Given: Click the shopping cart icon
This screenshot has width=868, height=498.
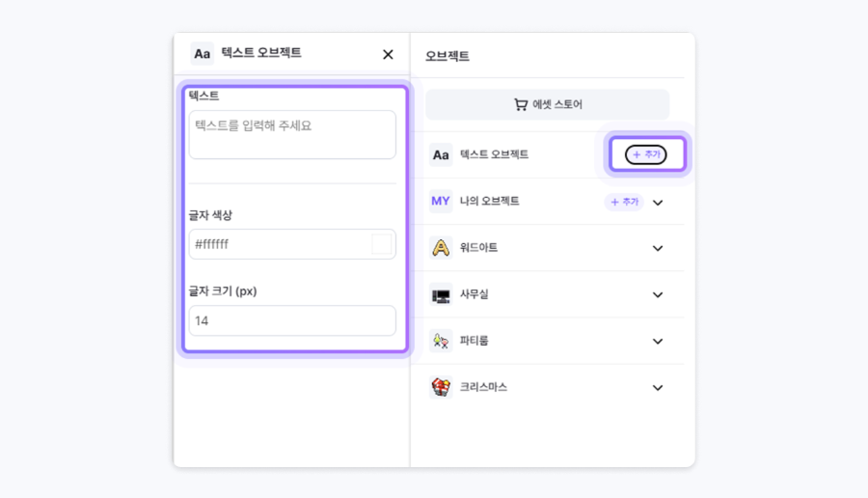Looking at the screenshot, I should (x=521, y=104).
